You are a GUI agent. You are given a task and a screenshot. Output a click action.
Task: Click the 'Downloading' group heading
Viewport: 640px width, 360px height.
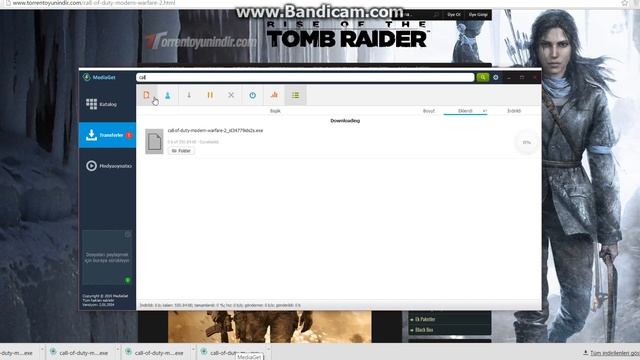[345, 121]
